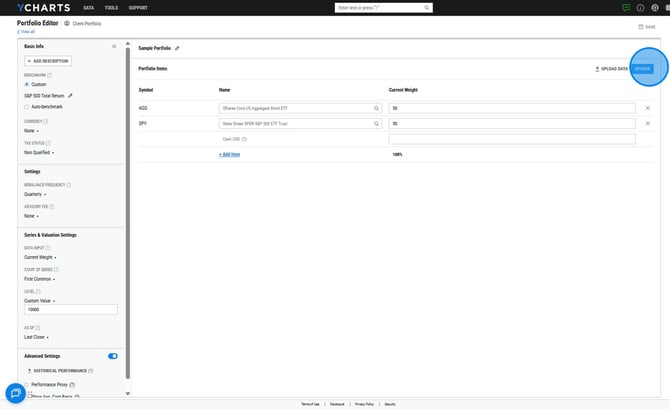
Task: Select the Custom benchmark radio
Action: click(x=26, y=85)
